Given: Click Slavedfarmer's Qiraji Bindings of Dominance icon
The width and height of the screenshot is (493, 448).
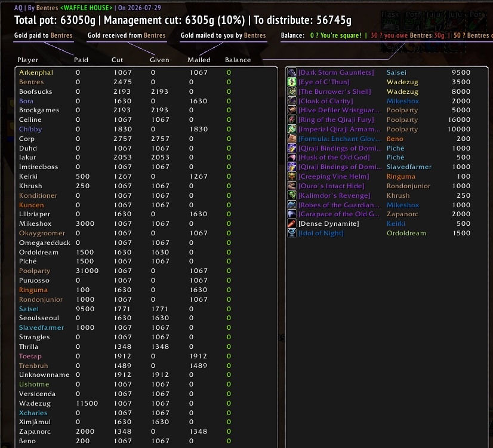Looking at the screenshot, I should click(292, 167).
